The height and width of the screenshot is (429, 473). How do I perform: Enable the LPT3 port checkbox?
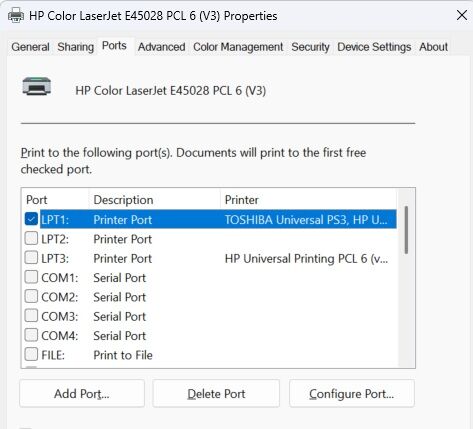click(31, 258)
